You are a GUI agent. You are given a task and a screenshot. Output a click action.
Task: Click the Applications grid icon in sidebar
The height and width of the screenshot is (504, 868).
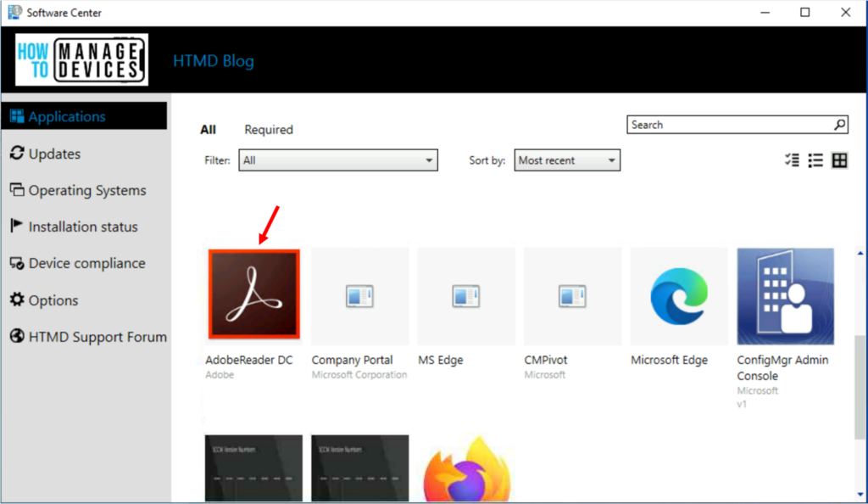coord(17,116)
